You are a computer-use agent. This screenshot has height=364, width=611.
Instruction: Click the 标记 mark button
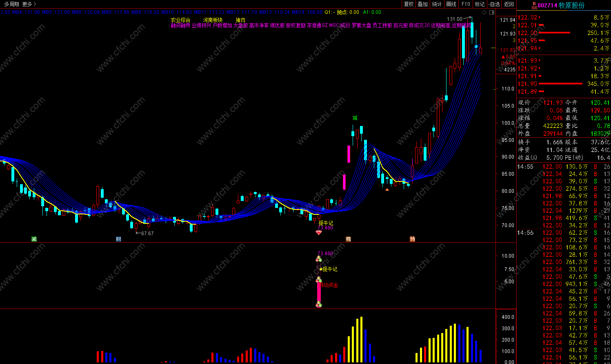point(480,4)
